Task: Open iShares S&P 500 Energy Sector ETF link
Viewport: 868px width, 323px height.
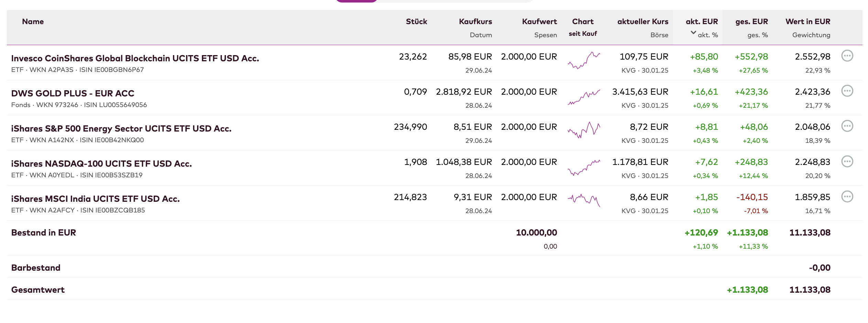Action: (x=121, y=128)
